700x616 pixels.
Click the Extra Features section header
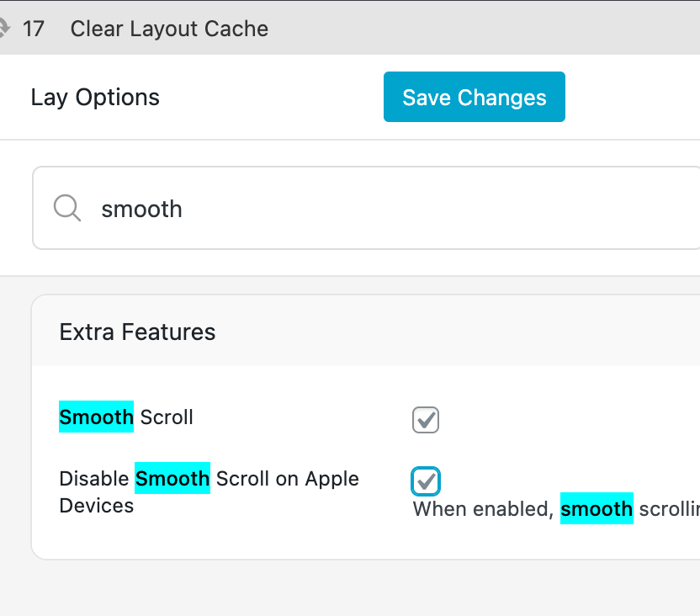pyautogui.click(x=137, y=332)
